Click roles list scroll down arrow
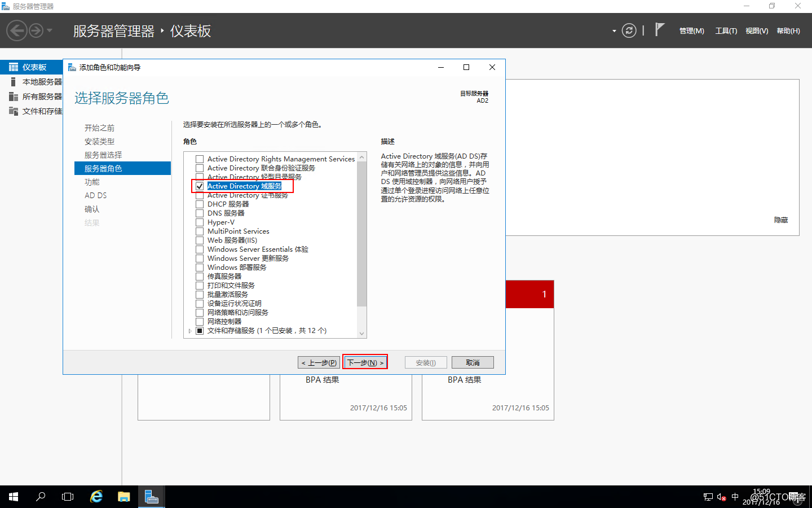 362,334
